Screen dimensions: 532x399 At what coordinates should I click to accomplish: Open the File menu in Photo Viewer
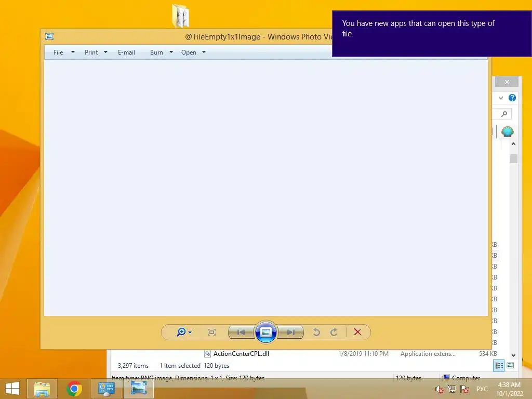pos(58,52)
